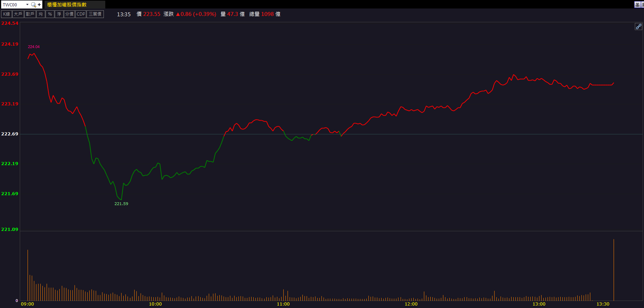Click the magnifier search icon
644x308 pixels.
pyautogui.click(x=34, y=5)
